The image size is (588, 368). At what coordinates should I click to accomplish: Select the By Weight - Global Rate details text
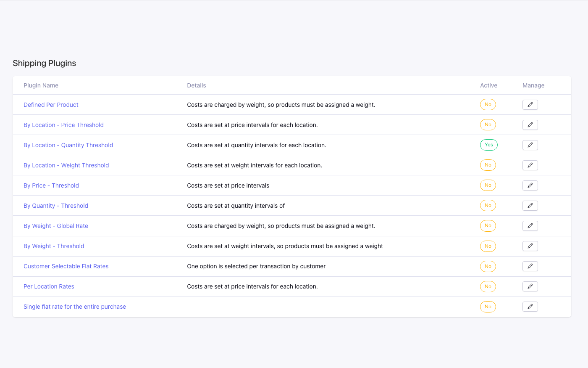tap(281, 226)
